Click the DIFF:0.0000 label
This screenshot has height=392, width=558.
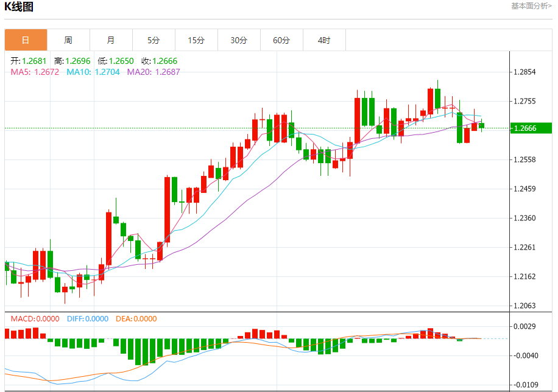(88, 319)
